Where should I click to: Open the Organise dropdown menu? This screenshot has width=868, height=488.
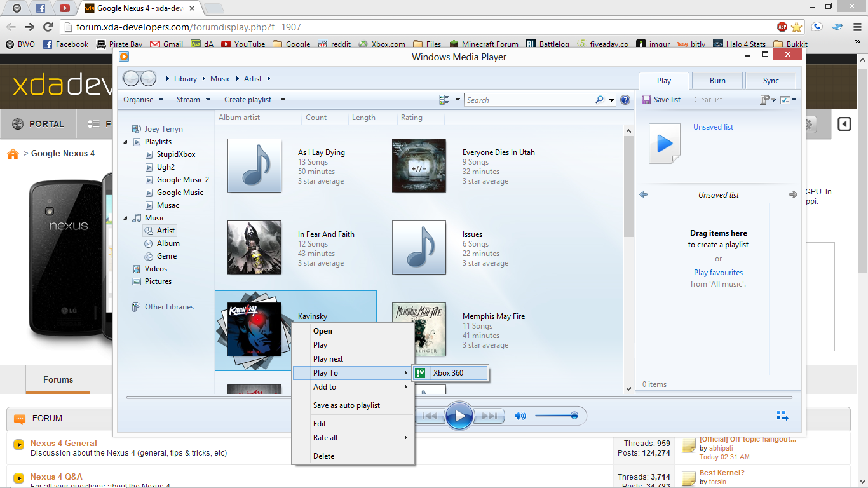point(143,100)
